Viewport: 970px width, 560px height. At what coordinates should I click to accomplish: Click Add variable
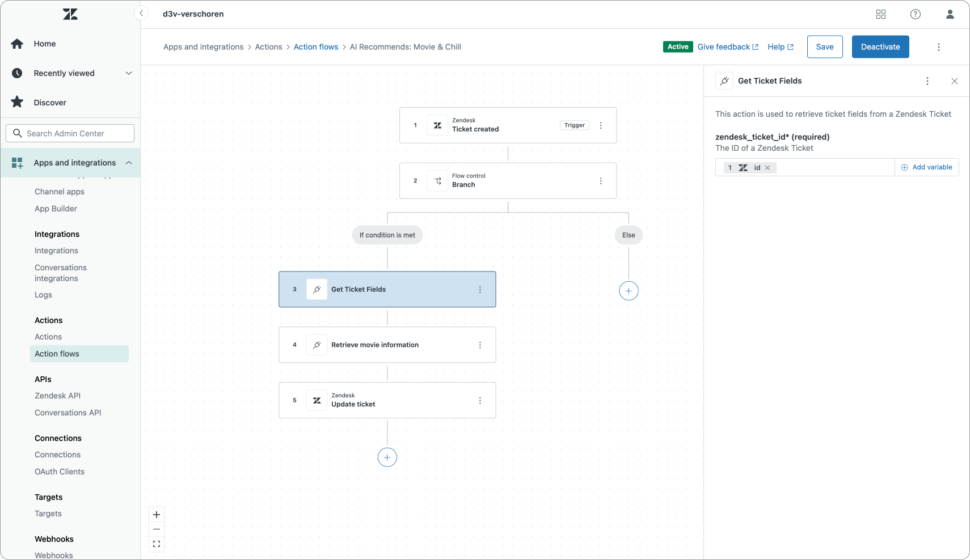(927, 167)
